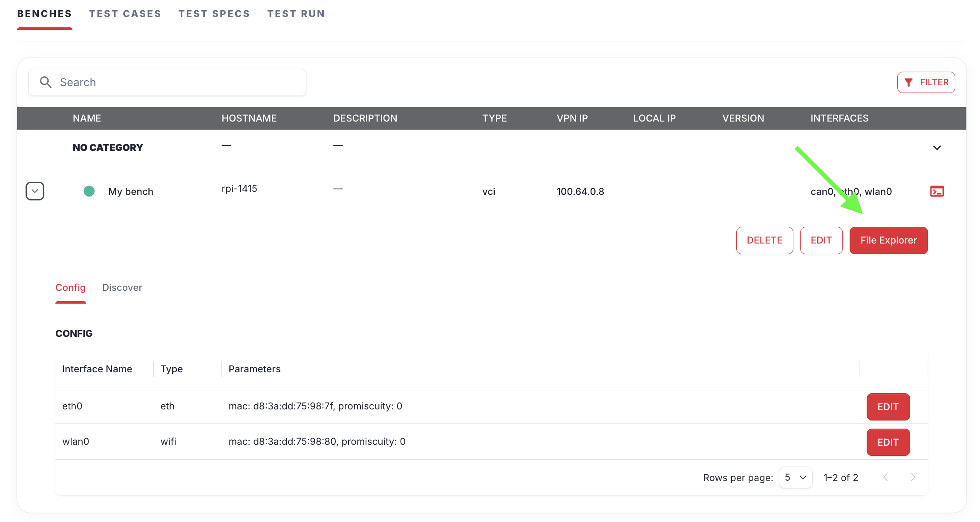
Task: Click the DELETE bench button
Action: [764, 241]
